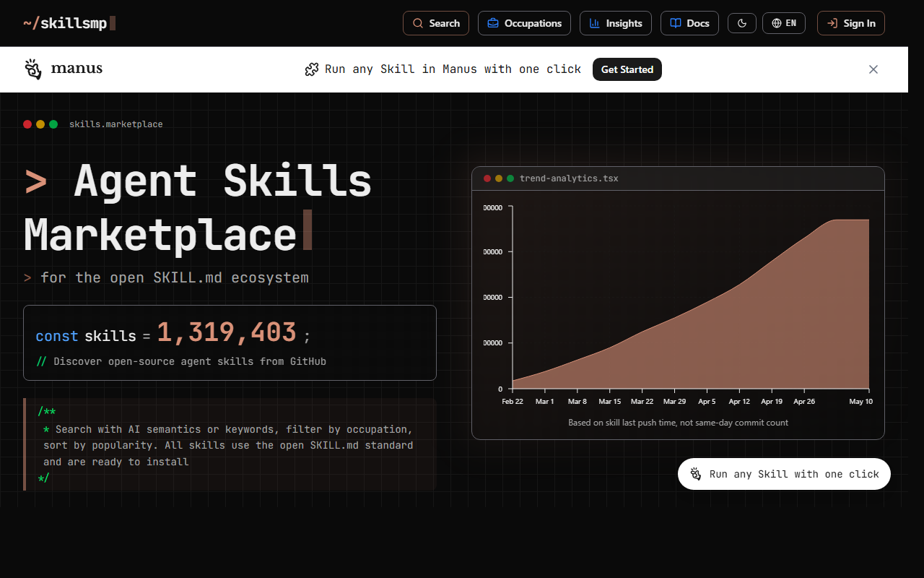Viewport: 924px width, 578px height.
Task: Click the red dot beside skills.marketplace
Action: [27, 124]
